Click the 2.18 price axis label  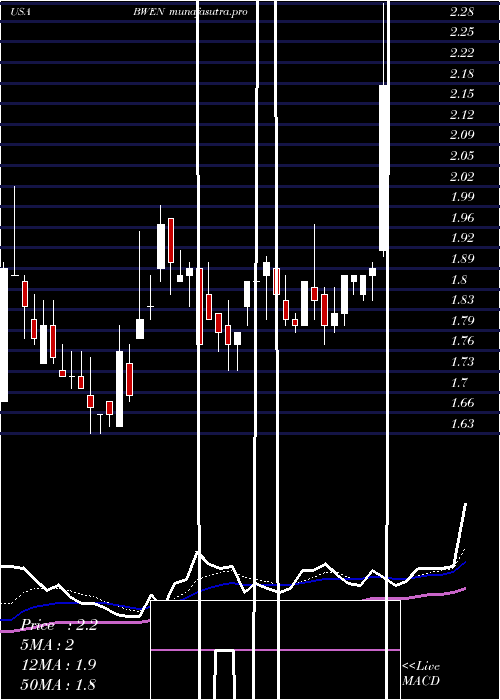pyautogui.click(x=462, y=74)
